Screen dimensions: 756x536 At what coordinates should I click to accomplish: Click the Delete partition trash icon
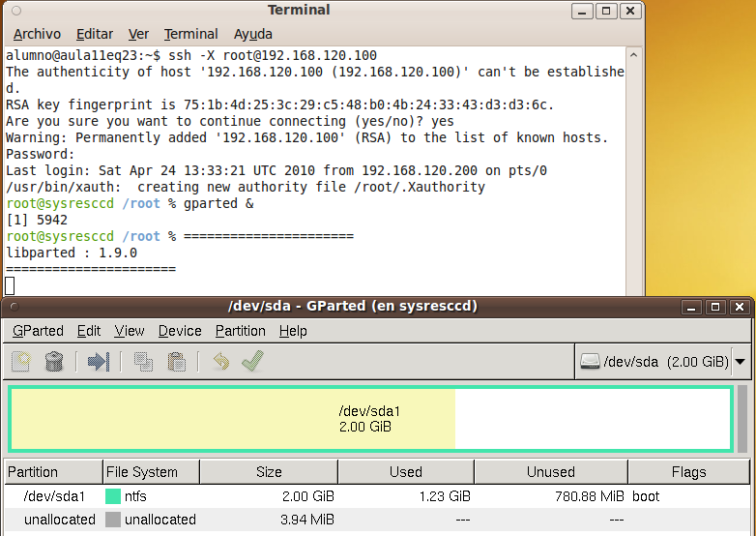point(54,361)
